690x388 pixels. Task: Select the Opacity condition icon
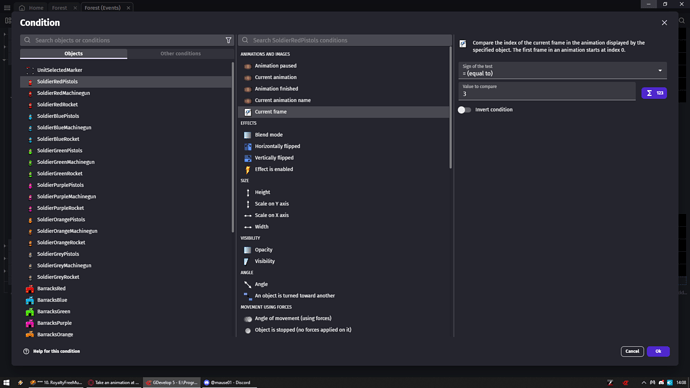click(x=248, y=250)
